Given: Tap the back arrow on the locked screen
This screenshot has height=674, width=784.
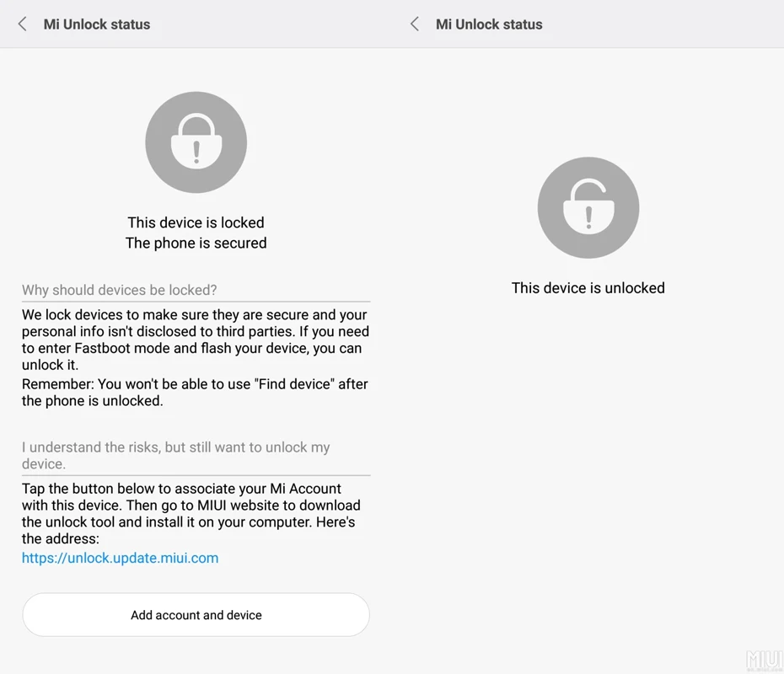Looking at the screenshot, I should point(21,24).
